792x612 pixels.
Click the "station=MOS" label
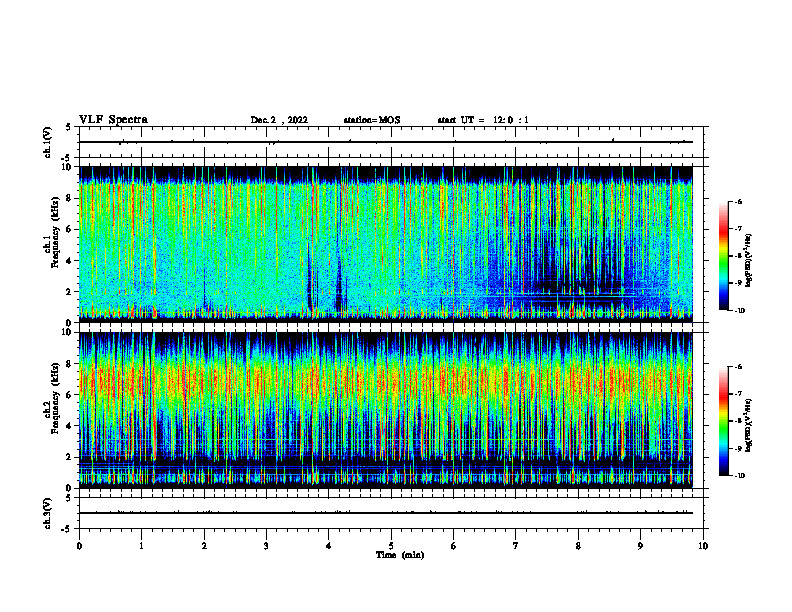[372, 120]
